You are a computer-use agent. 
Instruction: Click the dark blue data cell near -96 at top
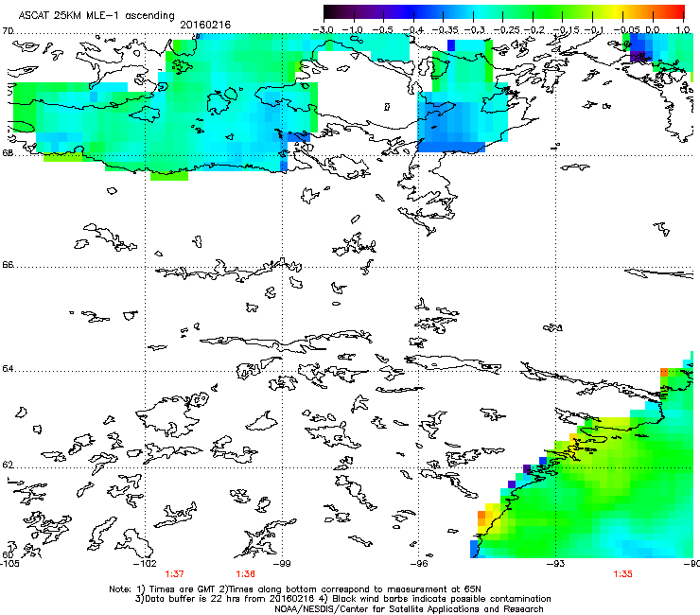[451, 45]
